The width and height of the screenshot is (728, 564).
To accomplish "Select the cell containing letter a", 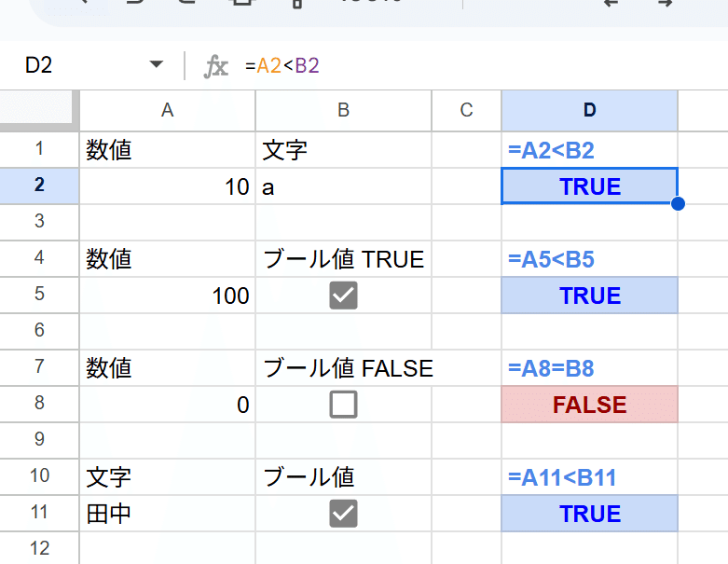I will pos(343,186).
